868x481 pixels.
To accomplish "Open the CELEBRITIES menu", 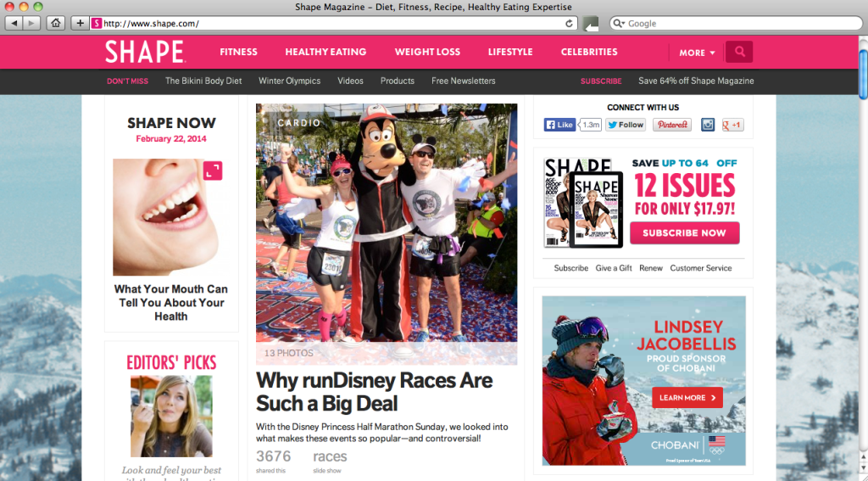I will point(589,52).
